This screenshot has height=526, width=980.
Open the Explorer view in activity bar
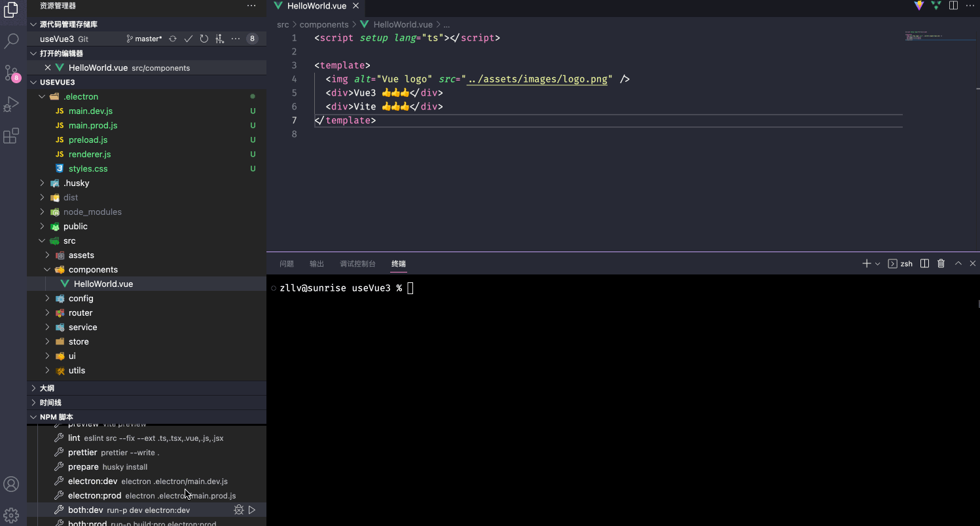pos(11,9)
